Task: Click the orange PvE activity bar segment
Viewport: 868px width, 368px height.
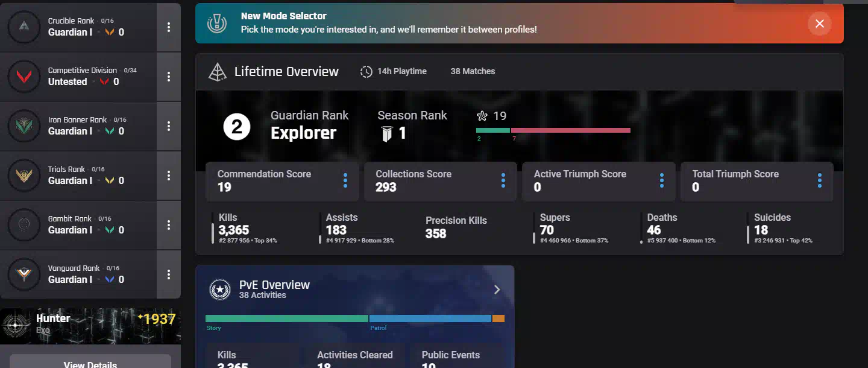Action: point(498,319)
